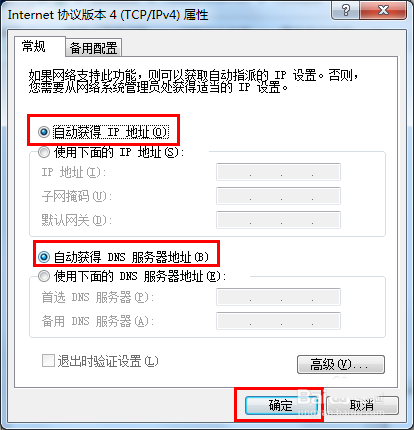414x430 pixels.
Task: Open the 常规 tab
Action: [34, 46]
